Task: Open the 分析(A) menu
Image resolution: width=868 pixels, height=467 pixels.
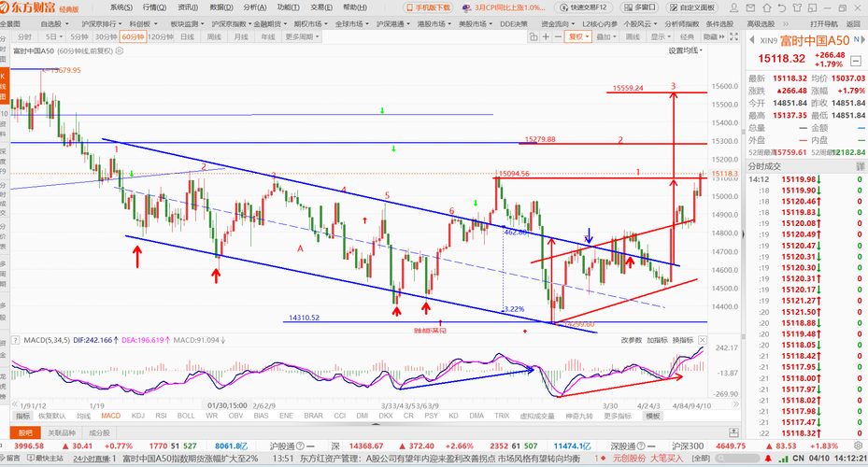Action: pos(254,7)
